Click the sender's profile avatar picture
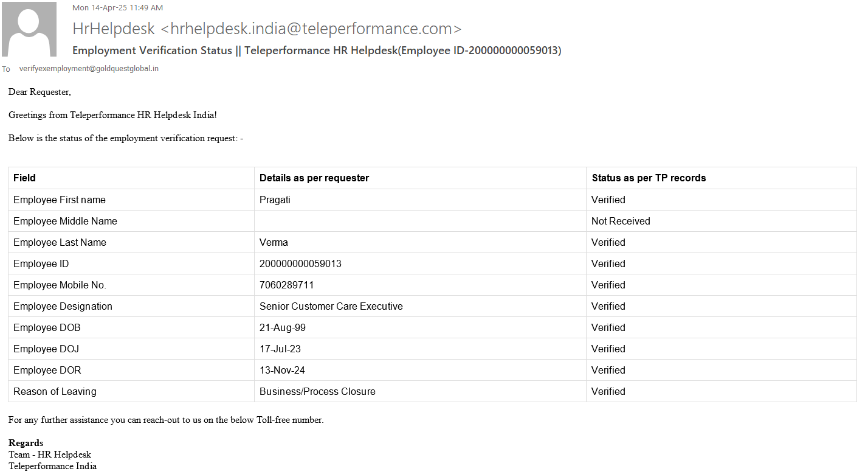 pyautogui.click(x=29, y=29)
